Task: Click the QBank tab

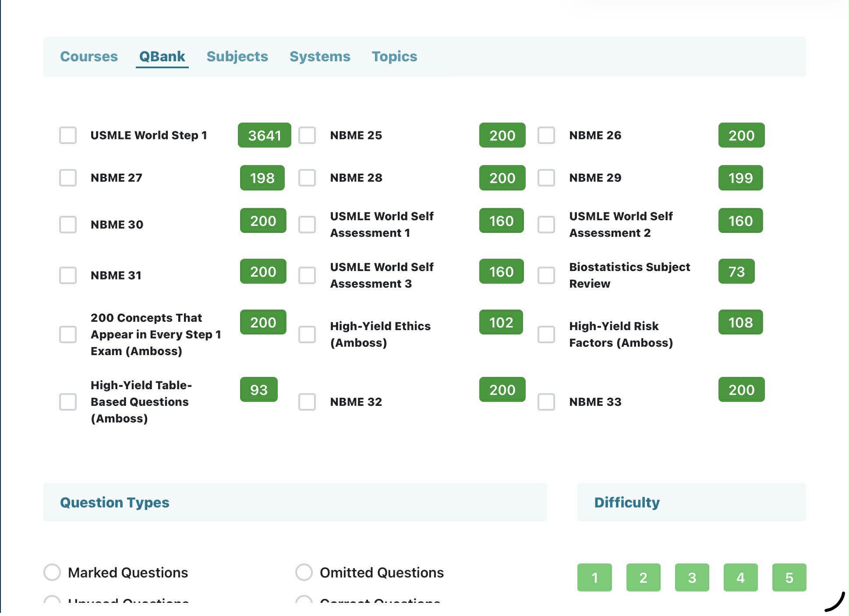Action: point(162,56)
